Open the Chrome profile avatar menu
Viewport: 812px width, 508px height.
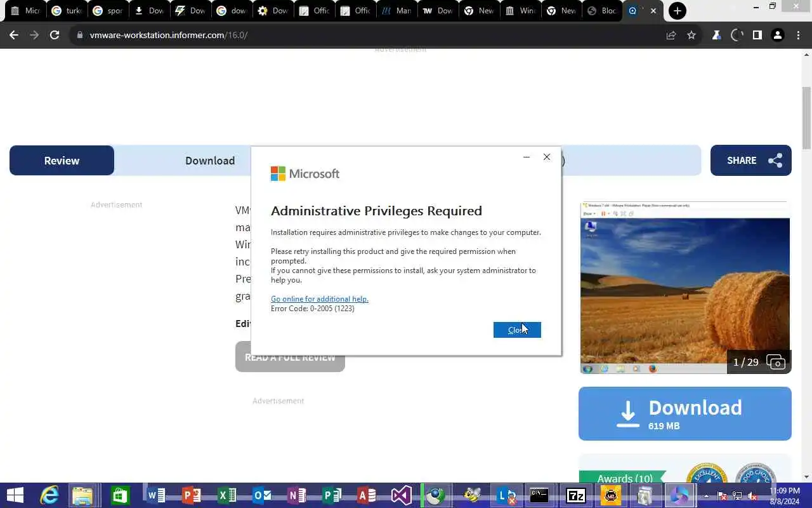point(778,35)
